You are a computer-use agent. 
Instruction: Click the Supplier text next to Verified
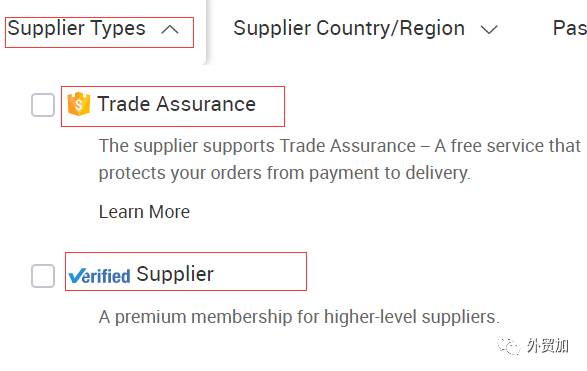coord(175,274)
